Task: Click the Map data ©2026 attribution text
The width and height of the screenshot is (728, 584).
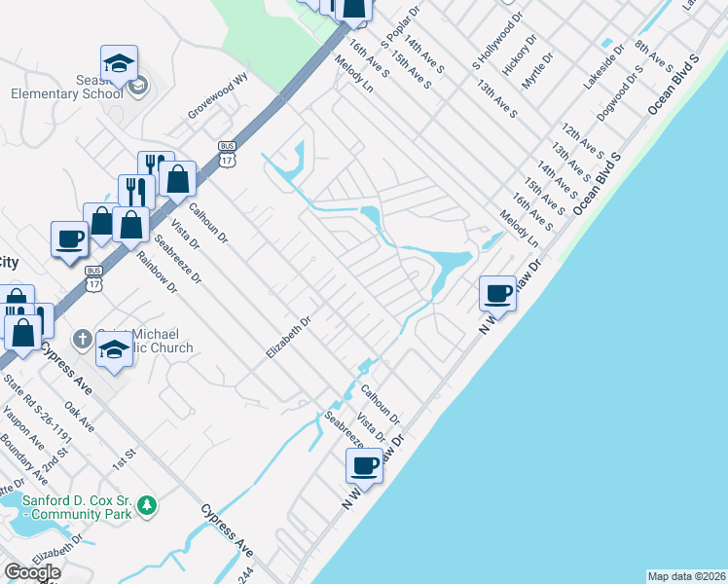Action: (687, 576)
